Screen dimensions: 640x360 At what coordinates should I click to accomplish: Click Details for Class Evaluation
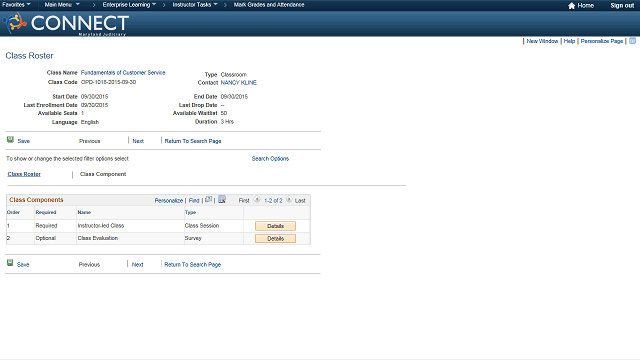point(276,239)
